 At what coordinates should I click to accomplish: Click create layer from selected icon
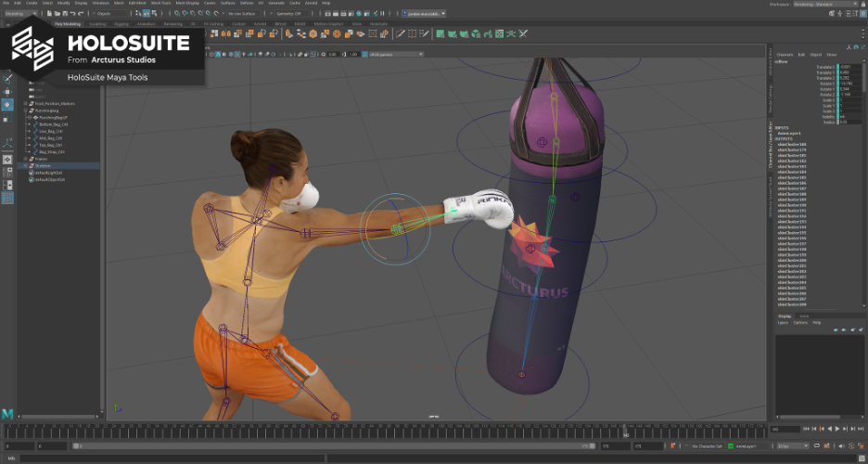[861, 330]
